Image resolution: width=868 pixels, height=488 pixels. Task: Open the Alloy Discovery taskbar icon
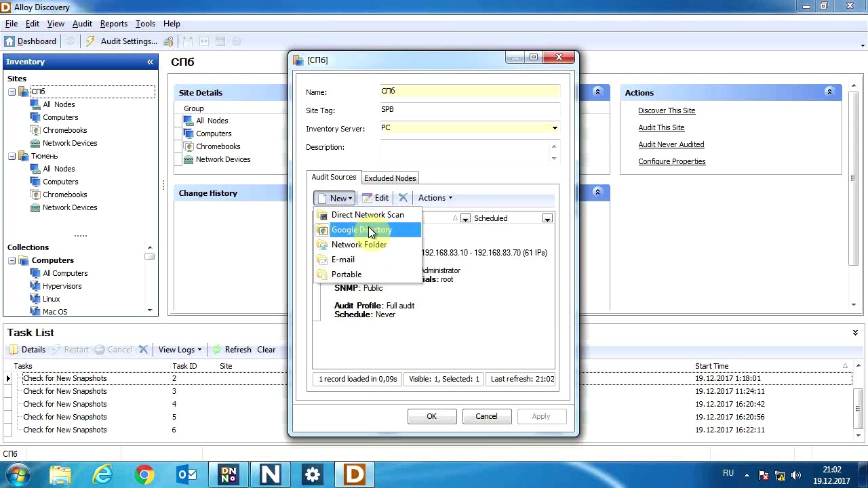[355, 474]
